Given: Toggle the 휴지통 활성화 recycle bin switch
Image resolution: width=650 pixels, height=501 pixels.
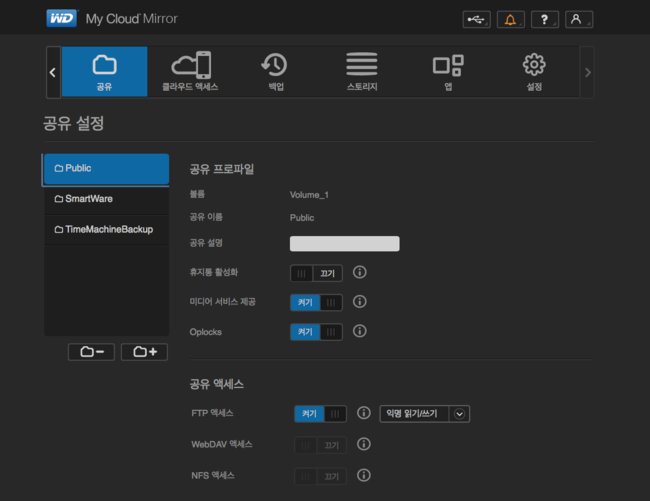Looking at the screenshot, I should click(x=316, y=273).
